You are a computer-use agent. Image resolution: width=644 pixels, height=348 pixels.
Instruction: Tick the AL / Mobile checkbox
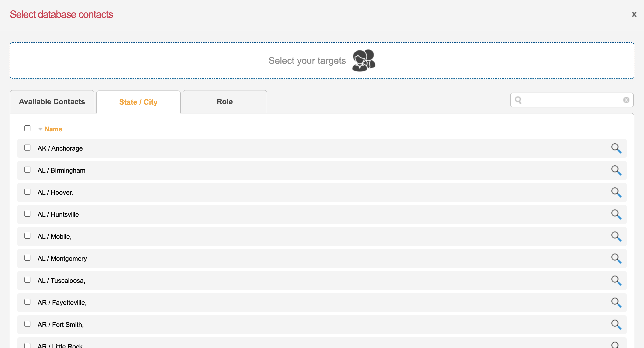point(27,236)
